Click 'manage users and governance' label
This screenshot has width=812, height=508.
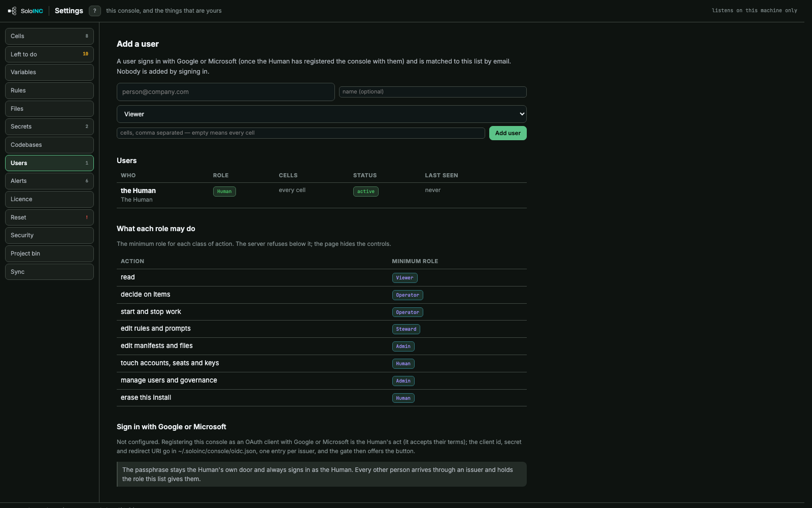(169, 380)
